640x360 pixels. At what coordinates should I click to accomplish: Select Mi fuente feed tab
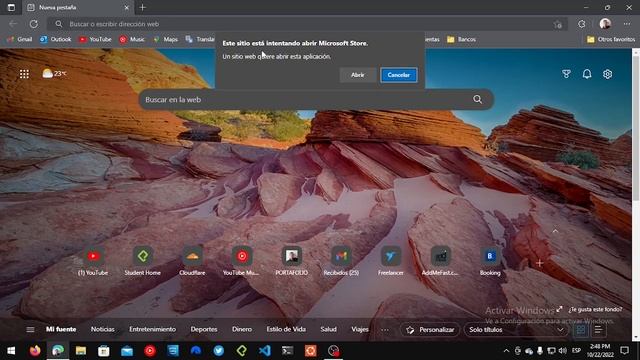coord(61,329)
